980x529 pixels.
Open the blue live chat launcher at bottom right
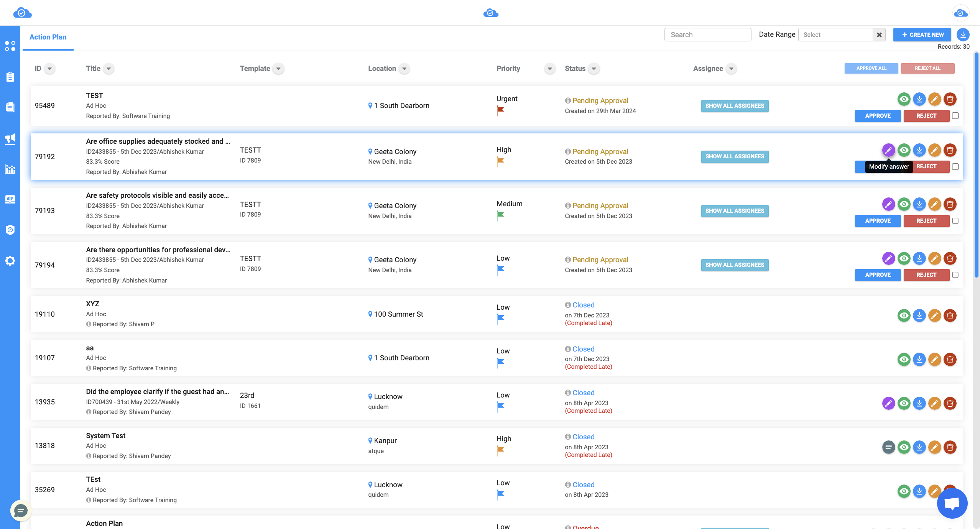pyautogui.click(x=952, y=503)
